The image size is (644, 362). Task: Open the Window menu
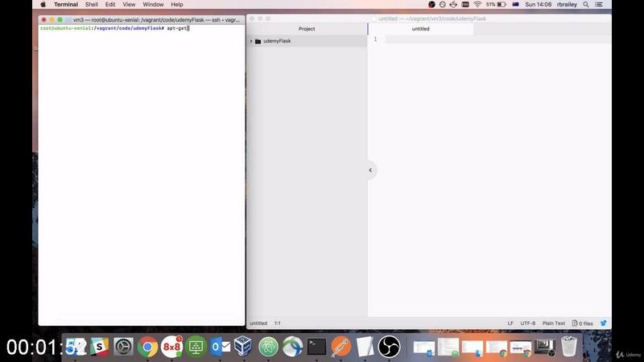pos(153,5)
